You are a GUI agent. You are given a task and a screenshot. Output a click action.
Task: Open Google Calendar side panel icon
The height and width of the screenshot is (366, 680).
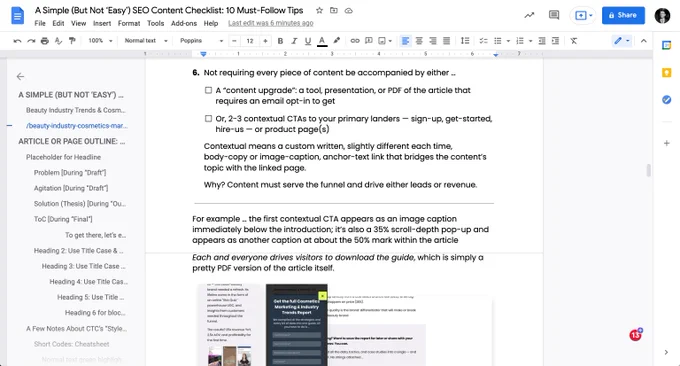[x=667, y=45]
